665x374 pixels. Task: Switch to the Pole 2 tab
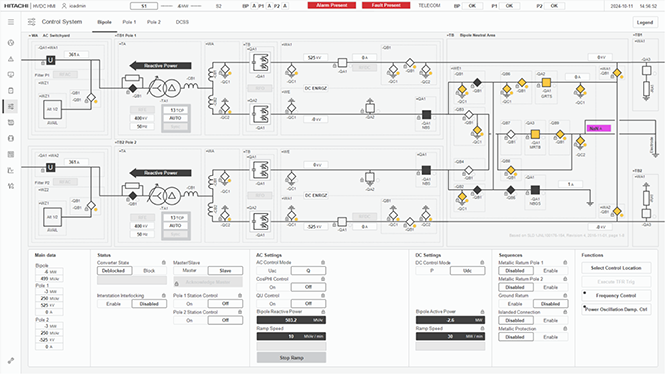(154, 22)
